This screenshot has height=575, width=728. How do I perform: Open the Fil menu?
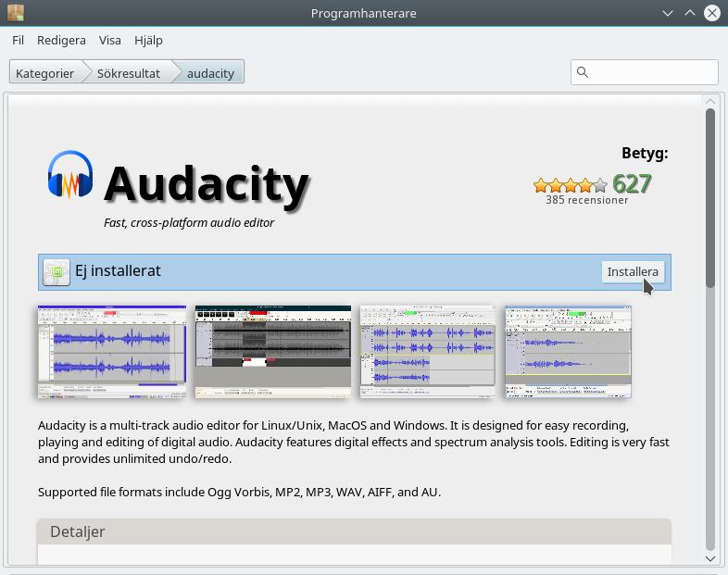point(18,41)
